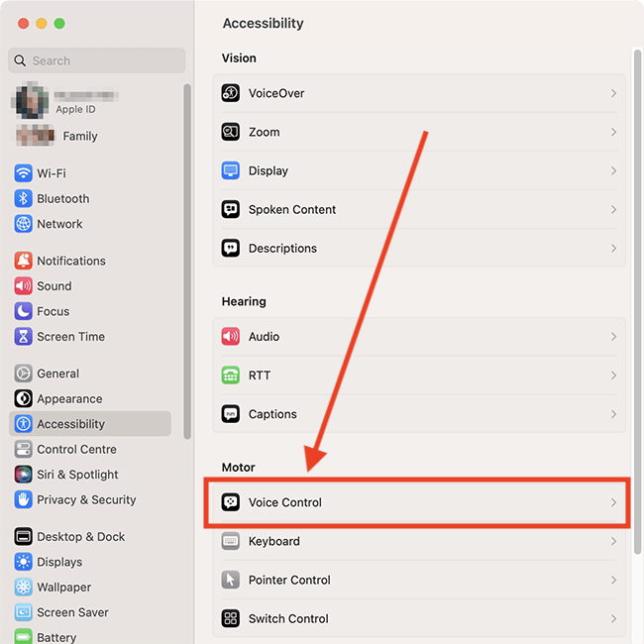Open Switch Control text label
This screenshot has height=644, width=644.
288,618
